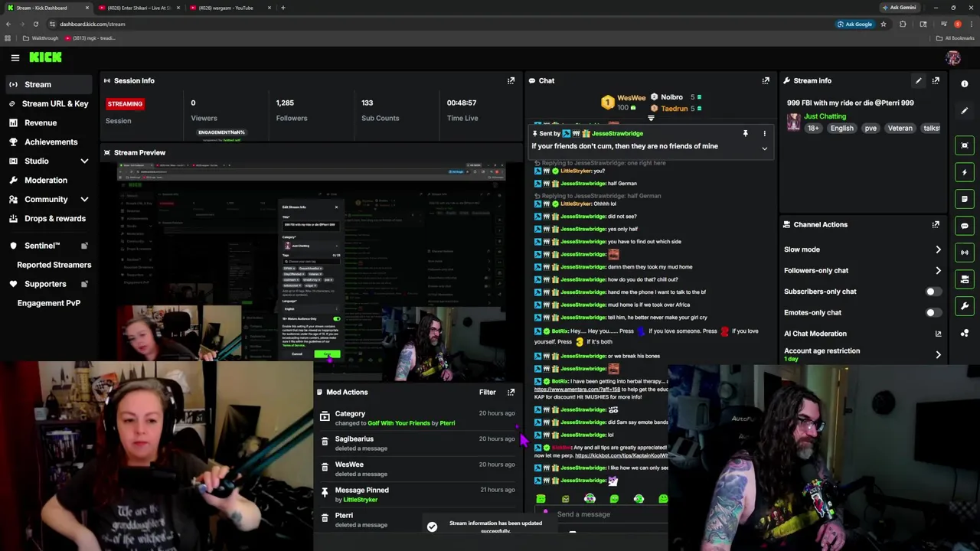
Task: Pop out the Stream info panel
Action: tap(936, 80)
